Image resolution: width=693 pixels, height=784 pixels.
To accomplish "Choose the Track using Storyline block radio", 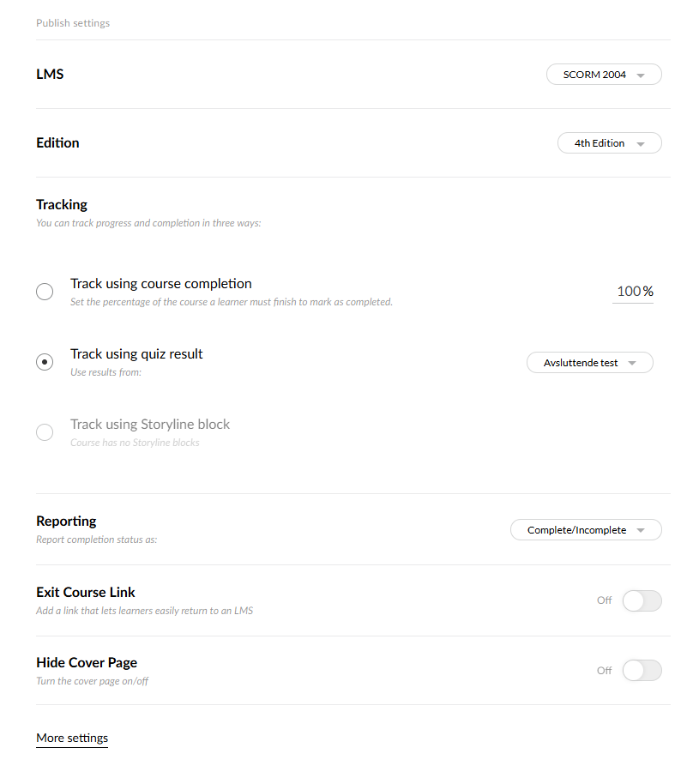I will pyautogui.click(x=45, y=432).
